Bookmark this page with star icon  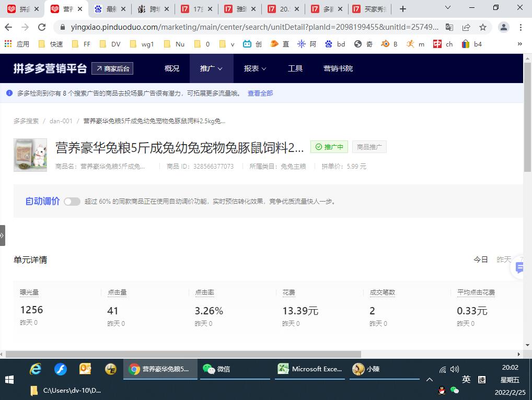[483, 27]
